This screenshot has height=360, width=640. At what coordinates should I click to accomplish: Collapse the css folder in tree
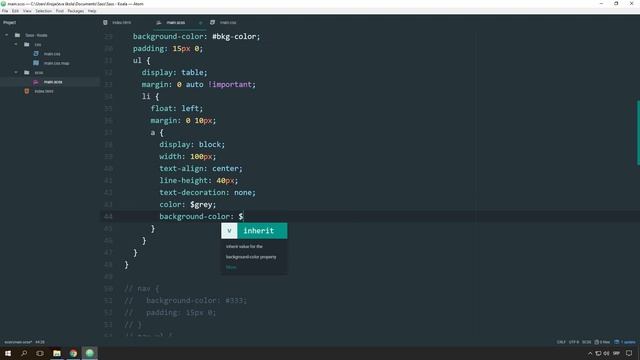pyautogui.click(x=16, y=44)
